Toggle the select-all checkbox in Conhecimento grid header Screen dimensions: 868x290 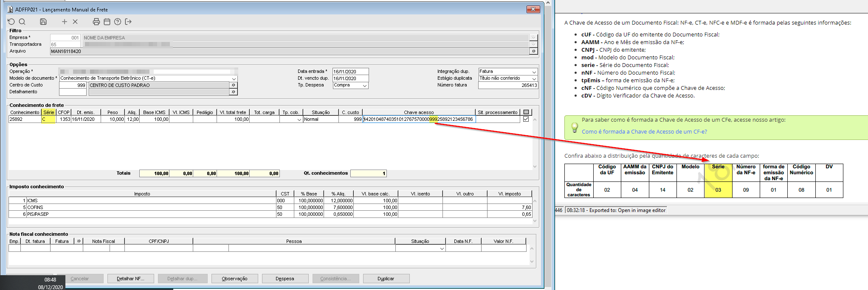coord(526,112)
